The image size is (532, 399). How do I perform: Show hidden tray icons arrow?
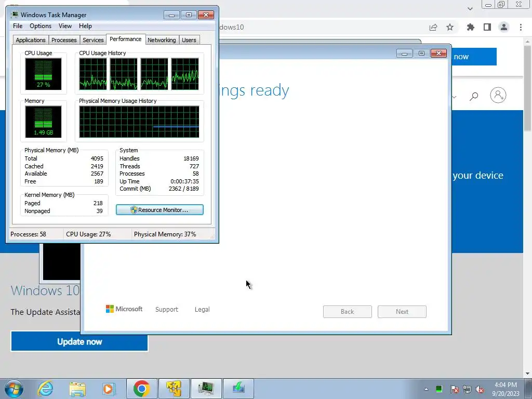click(426, 389)
